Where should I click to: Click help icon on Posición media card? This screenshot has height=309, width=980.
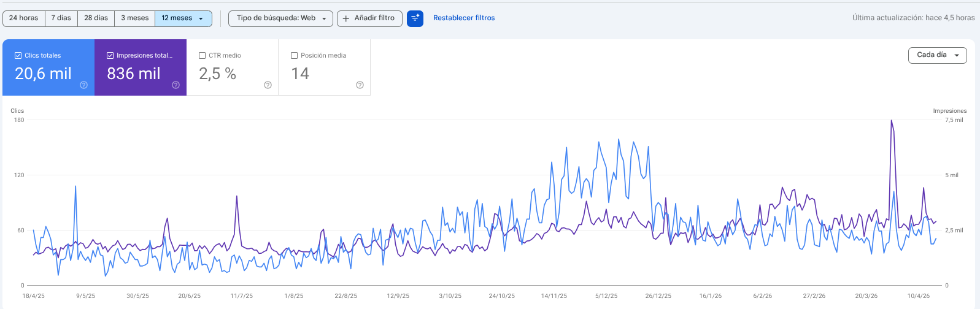(x=360, y=85)
